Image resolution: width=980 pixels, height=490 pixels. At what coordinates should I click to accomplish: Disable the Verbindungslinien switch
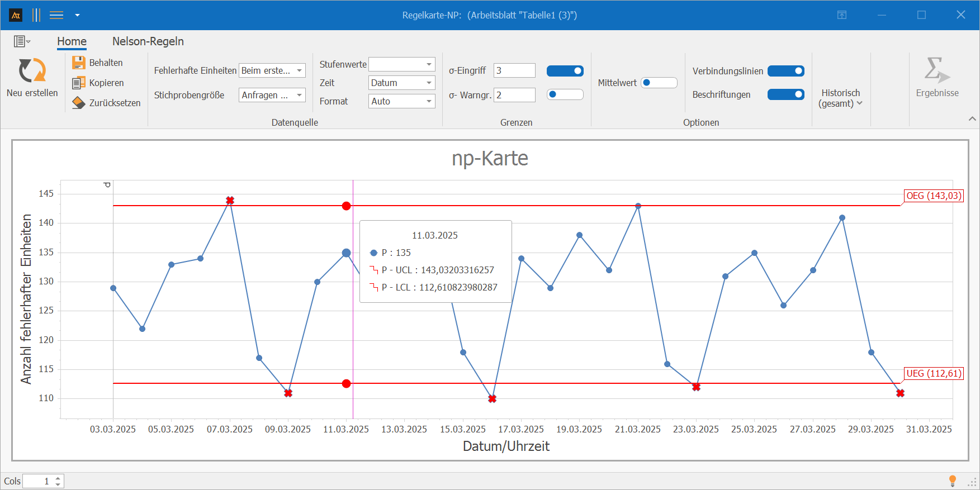(x=785, y=71)
